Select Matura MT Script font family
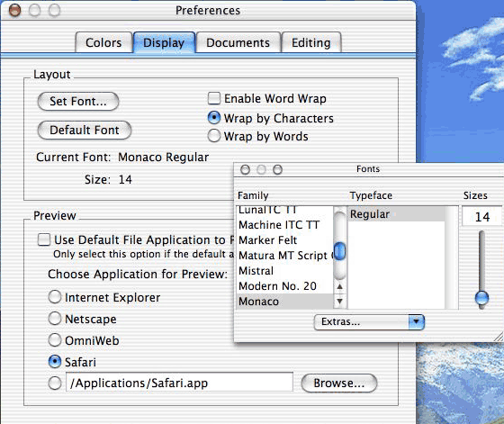Viewport: 504px width, 424px height. [x=284, y=256]
